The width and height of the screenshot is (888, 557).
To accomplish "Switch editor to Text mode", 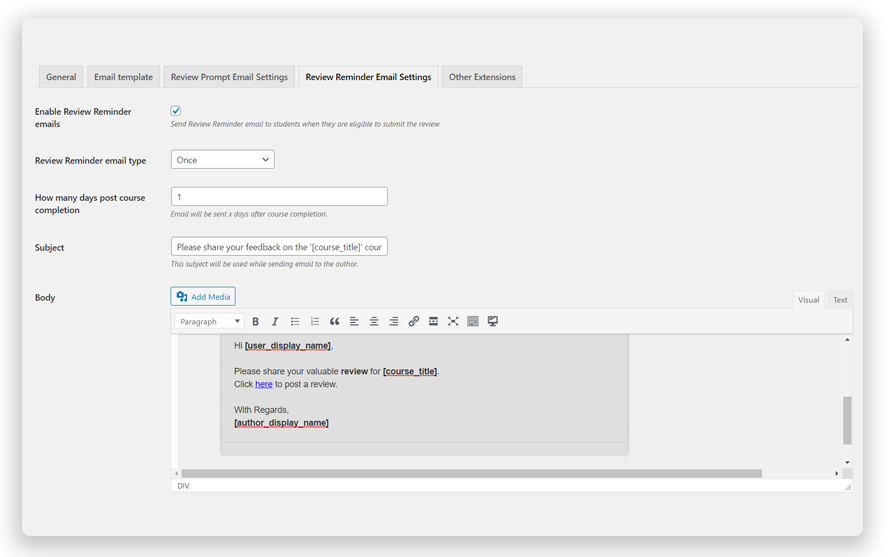I will coord(840,300).
